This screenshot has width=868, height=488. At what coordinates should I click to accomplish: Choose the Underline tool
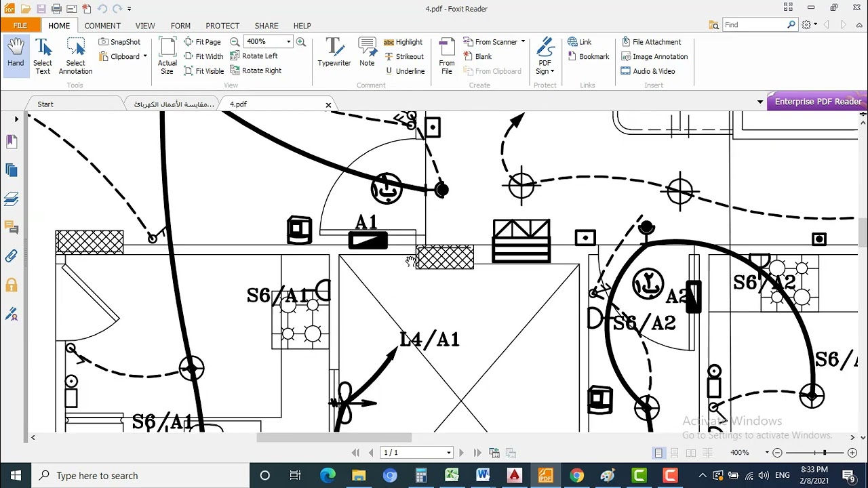pyautogui.click(x=404, y=70)
